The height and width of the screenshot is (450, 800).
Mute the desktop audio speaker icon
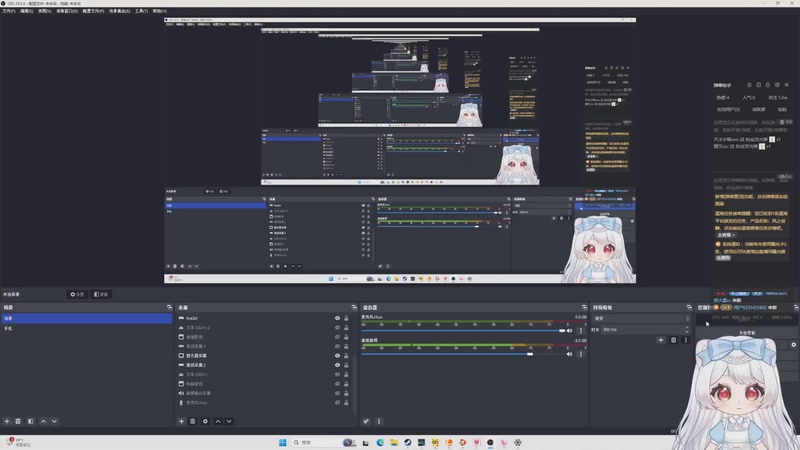[x=569, y=354]
